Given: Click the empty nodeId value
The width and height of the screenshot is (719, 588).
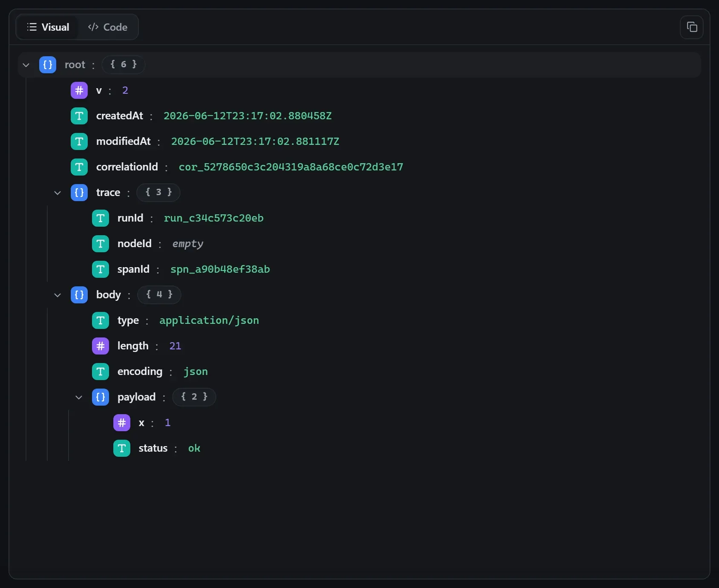Looking at the screenshot, I should click(188, 244).
